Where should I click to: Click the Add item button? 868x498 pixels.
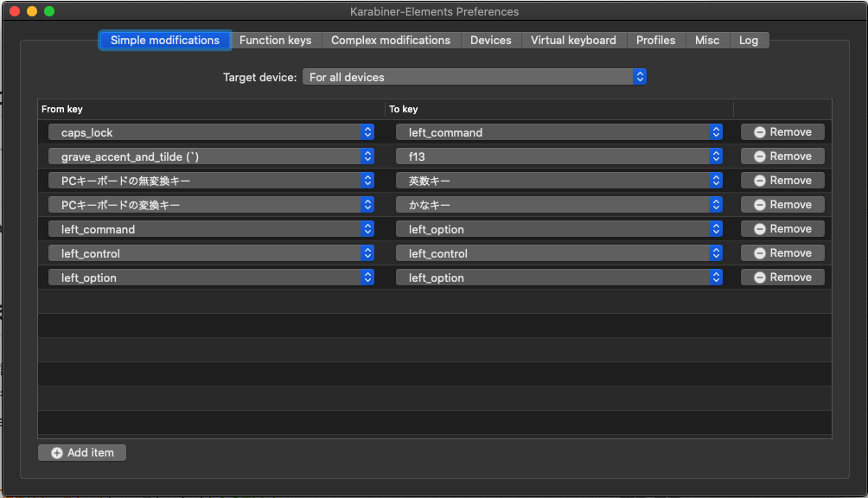[x=82, y=453]
